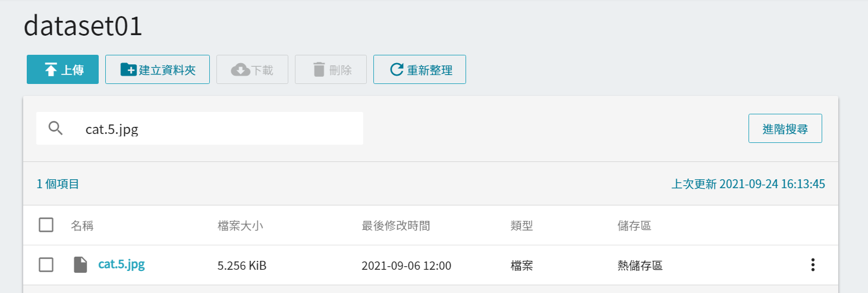Click the 儲存區 column header
The width and height of the screenshot is (868, 293).
pyautogui.click(x=634, y=226)
